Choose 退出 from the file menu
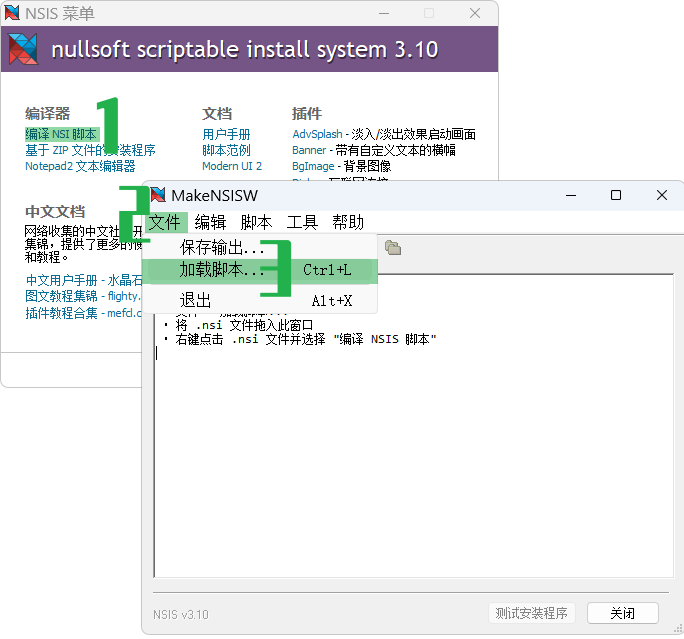This screenshot has height=639, width=684. (x=260, y=301)
